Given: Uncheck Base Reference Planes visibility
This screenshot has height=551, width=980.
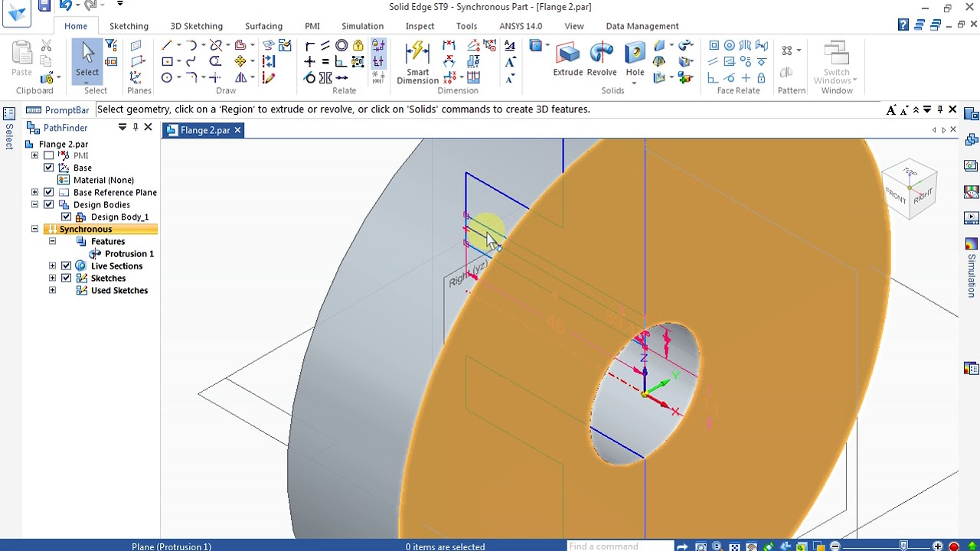Looking at the screenshot, I should [x=49, y=192].
